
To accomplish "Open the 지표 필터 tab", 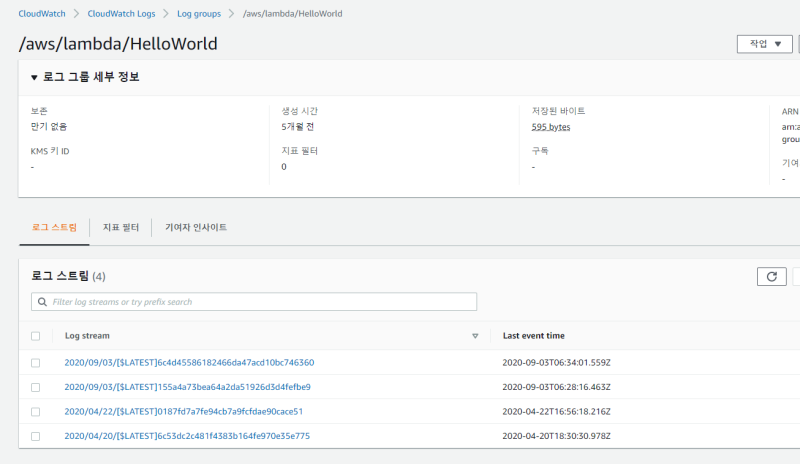I will pos(121,228).
